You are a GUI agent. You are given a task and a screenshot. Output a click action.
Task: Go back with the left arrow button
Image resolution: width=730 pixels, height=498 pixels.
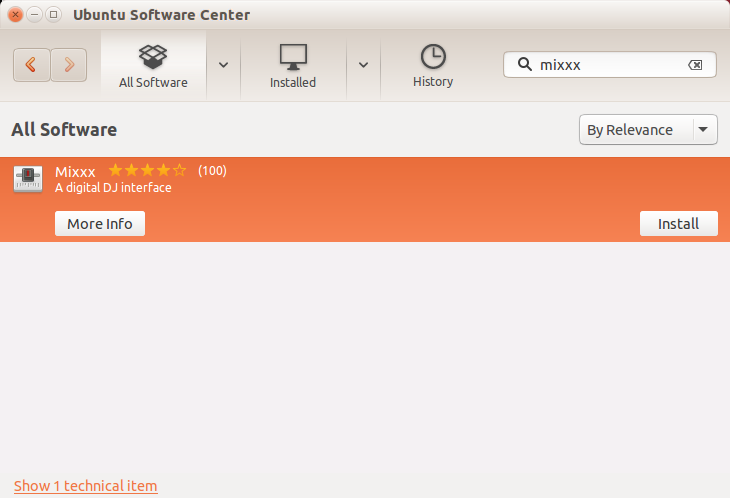pos(31,65)
